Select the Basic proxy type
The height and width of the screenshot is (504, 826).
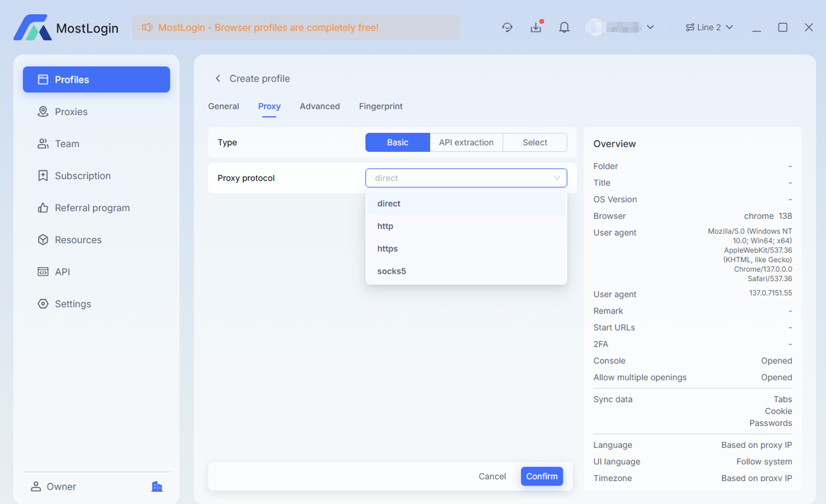click(x=397, y=143)
